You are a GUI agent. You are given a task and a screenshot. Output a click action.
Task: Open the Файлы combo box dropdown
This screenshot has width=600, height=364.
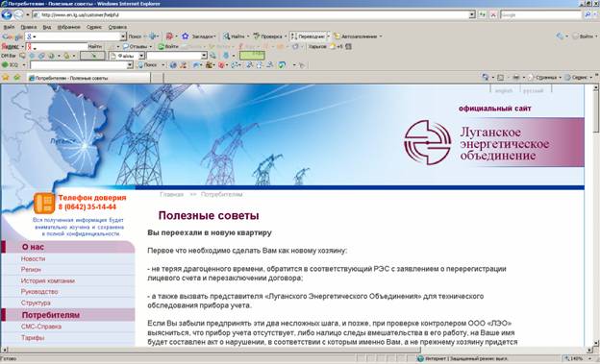(141, 56)
